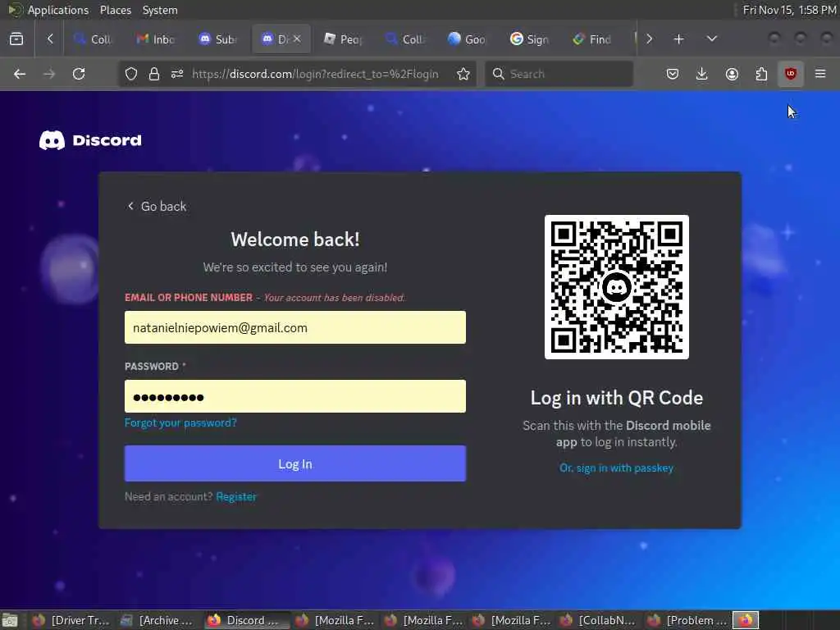840x630 pixels.
Task: Switch to the Sub Discord tab
Action: coord(218,39)
